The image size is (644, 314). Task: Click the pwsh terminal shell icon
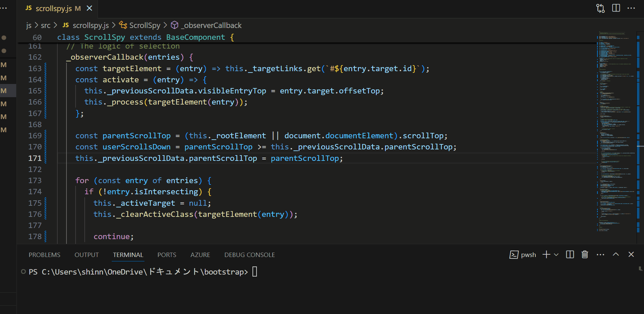(514, 255)
